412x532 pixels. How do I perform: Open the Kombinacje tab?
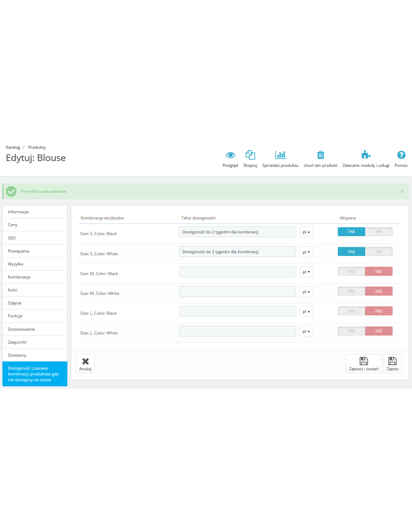(35, 277)
